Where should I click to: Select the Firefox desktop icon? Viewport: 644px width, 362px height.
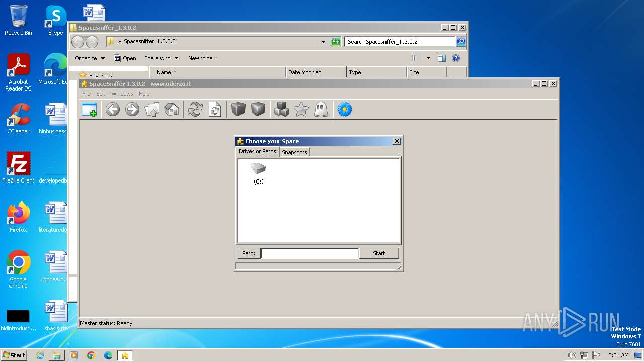pos(18,217)
